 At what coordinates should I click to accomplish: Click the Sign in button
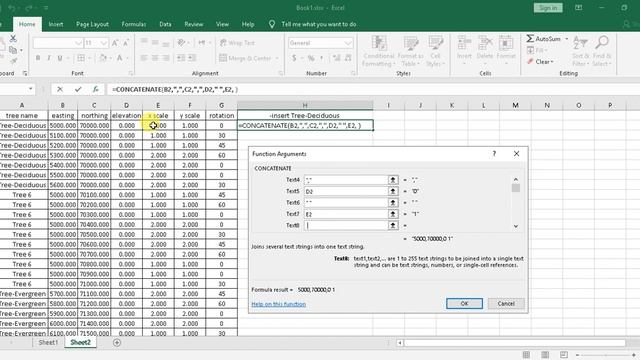pyautogui.click(x=548, y=8)
